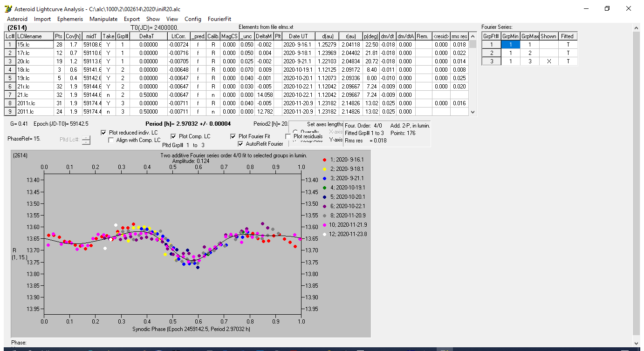Toggle AutoRefit Fourier checkbox
Viewport: 644px width, 351px height.
(x=240, y=144)
